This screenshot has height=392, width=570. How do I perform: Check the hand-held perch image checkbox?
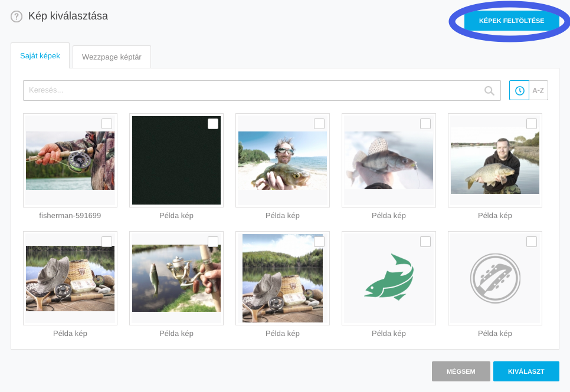point(425,124)
